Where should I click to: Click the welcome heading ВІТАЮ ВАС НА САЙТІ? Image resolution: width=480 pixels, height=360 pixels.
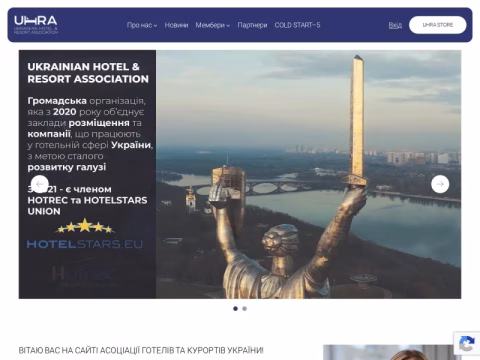pyautogui.click(x=141, y=350)
